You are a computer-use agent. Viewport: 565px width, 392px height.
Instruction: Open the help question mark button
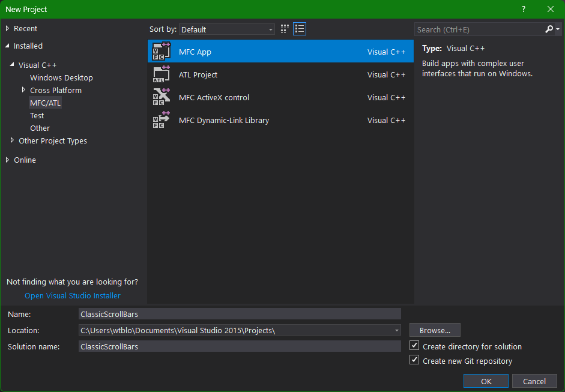(523, 10)
